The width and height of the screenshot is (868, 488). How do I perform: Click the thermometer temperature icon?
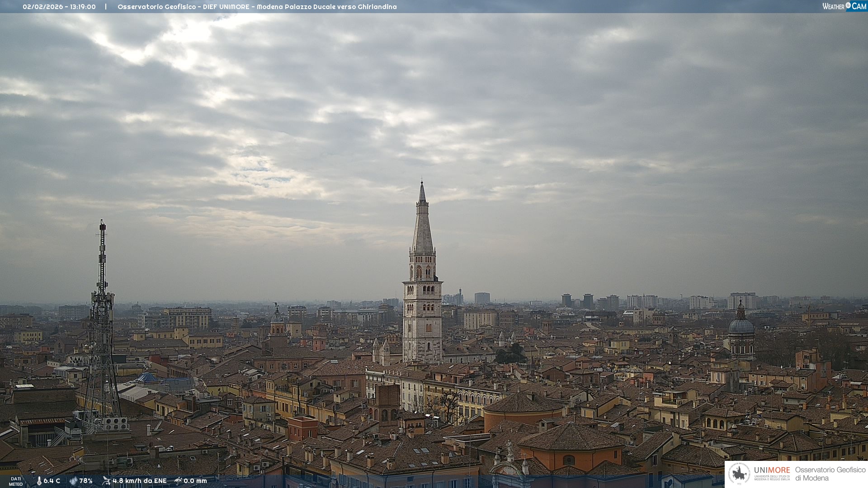(39, 481)
